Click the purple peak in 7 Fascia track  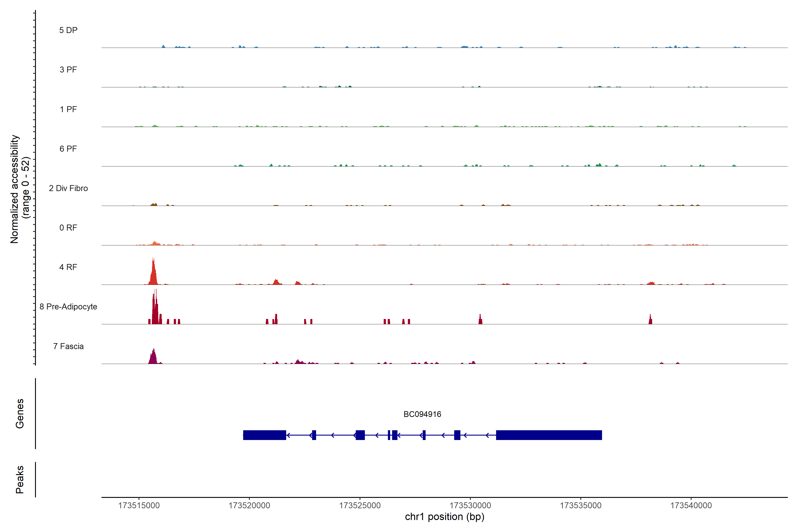coord(153,357)
